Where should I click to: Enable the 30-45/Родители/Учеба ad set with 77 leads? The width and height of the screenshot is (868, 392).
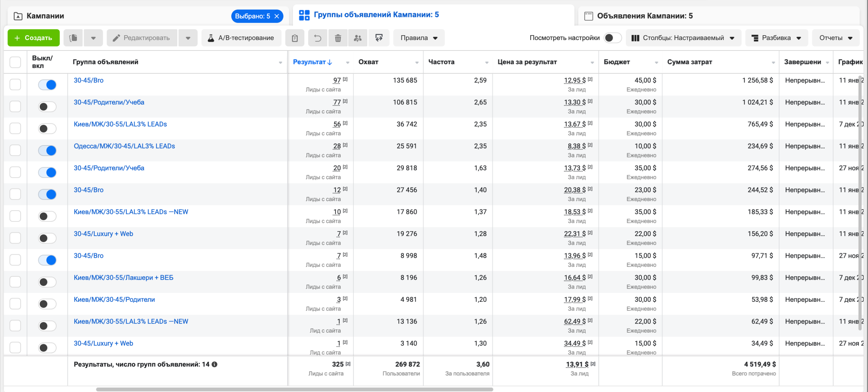[47, 107]
